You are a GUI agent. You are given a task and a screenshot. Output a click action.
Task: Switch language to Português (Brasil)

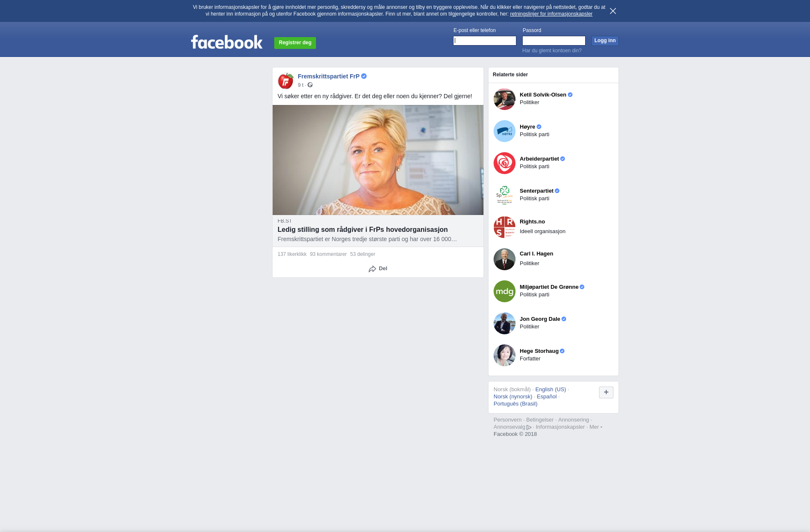pos(516,404)
